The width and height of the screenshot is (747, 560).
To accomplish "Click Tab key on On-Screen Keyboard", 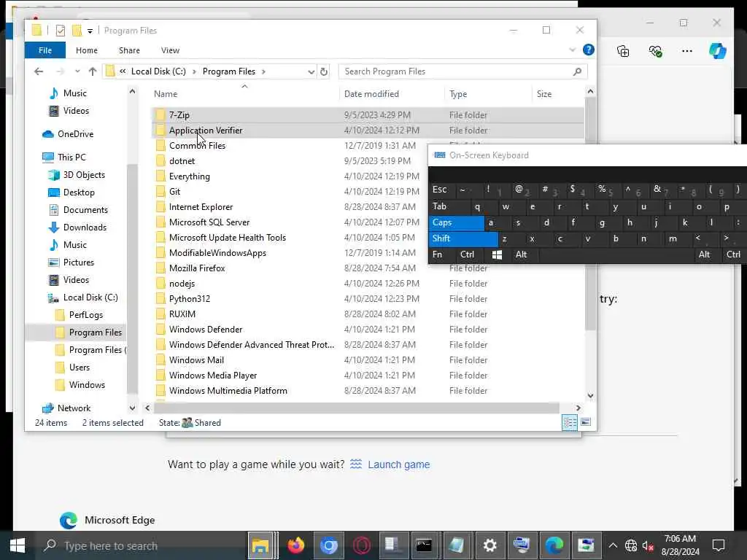I will [x=449, y=206].
